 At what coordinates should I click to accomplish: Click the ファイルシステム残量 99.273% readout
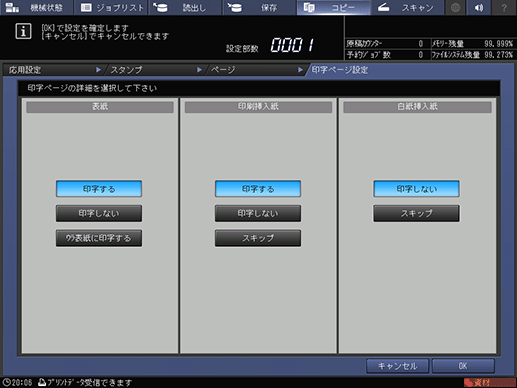click(472, 55)
